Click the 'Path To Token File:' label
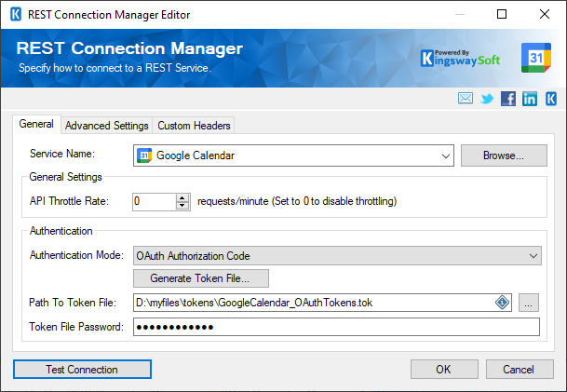 coord(73,303)
